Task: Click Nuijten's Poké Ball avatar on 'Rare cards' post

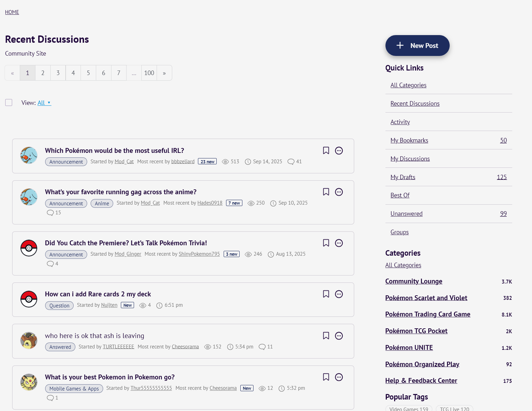Action: click(29, 299)
